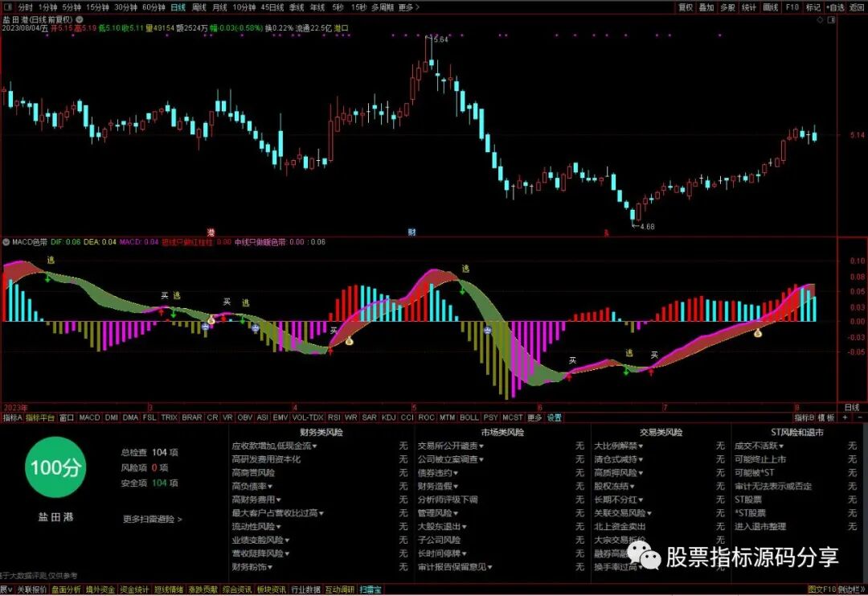The image size is (868, 596).
Task: Open 指标平台 tab in indicator bar
Action: tap(40, 417)
